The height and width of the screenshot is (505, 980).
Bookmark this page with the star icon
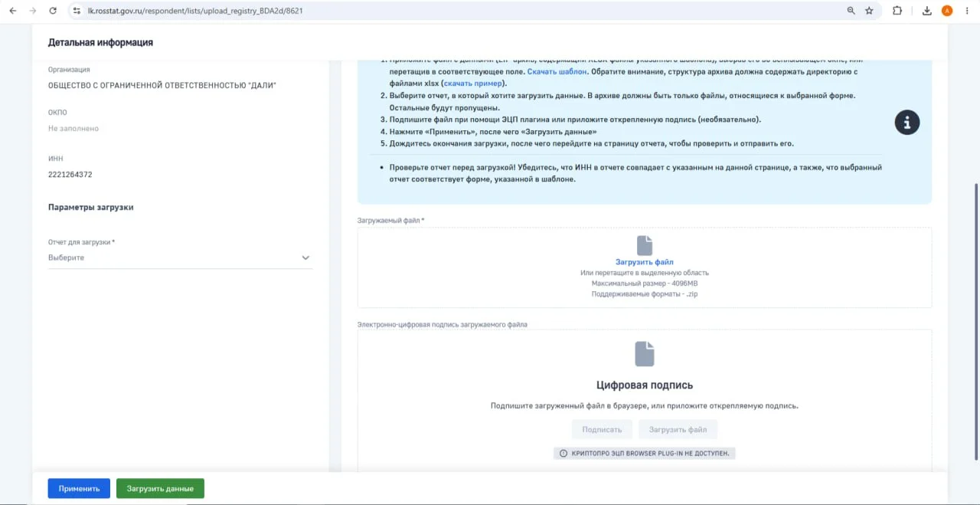coord(870,11)
